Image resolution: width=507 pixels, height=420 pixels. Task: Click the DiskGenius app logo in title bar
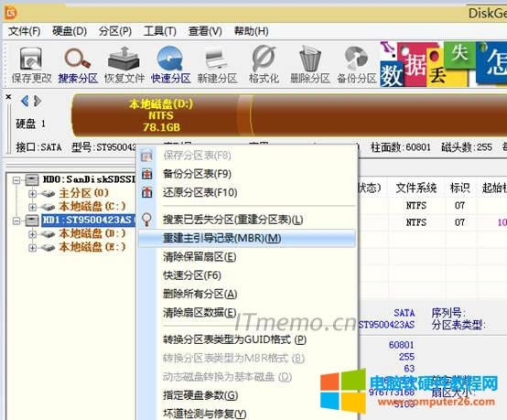coord(11,13)
